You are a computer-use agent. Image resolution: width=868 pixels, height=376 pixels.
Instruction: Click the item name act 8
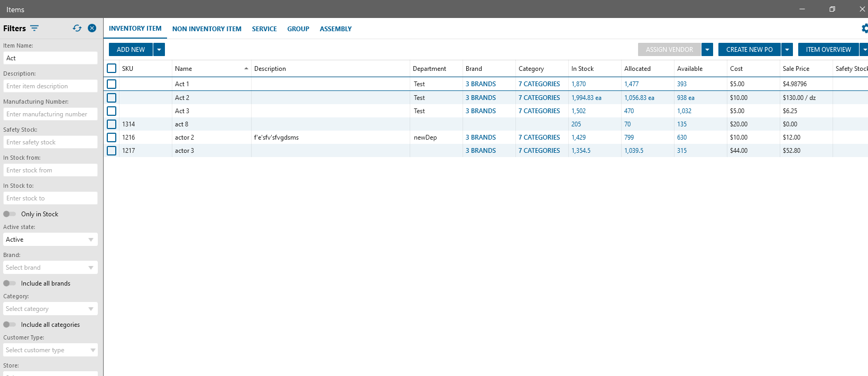point(181,124)
